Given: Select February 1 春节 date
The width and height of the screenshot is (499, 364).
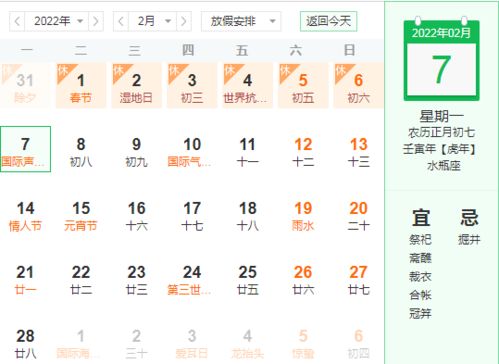Looking at the screenshot, I should (x=81, y=86).
